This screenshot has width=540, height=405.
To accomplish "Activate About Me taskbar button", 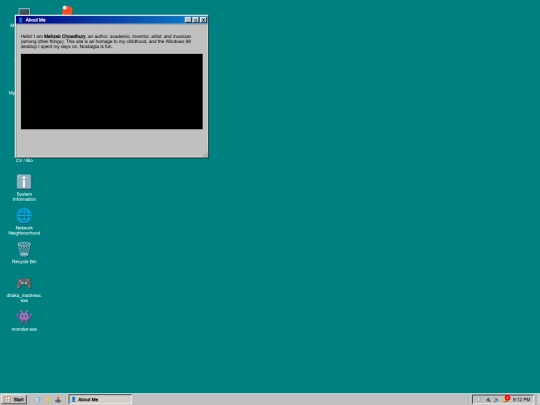I will point(100,399).
